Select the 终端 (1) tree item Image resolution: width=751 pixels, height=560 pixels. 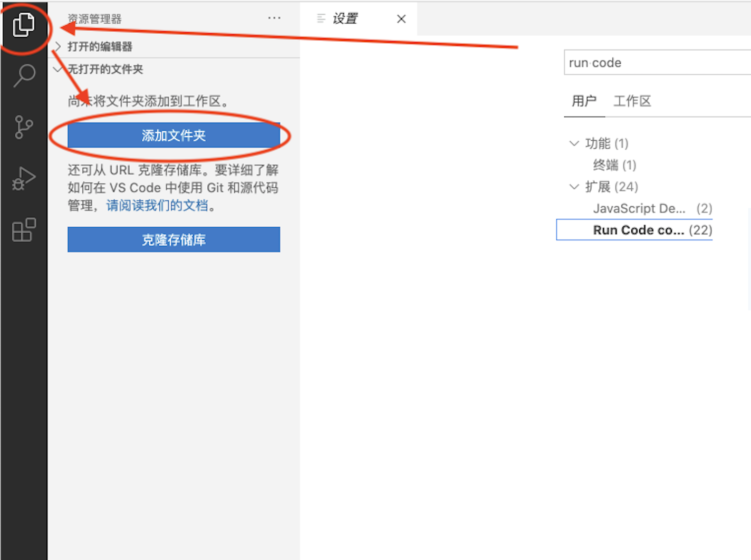point(614,165)
